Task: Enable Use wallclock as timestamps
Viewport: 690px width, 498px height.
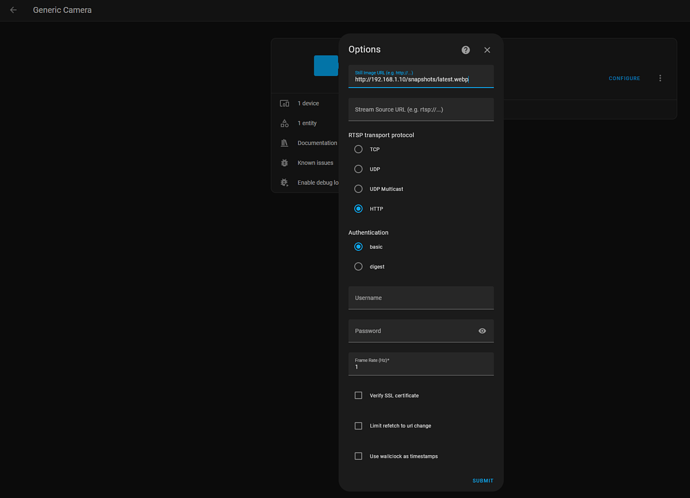Action: (359, 456)
